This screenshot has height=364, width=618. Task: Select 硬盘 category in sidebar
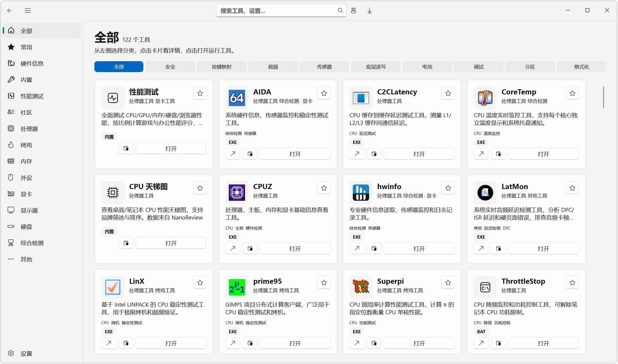42,227
